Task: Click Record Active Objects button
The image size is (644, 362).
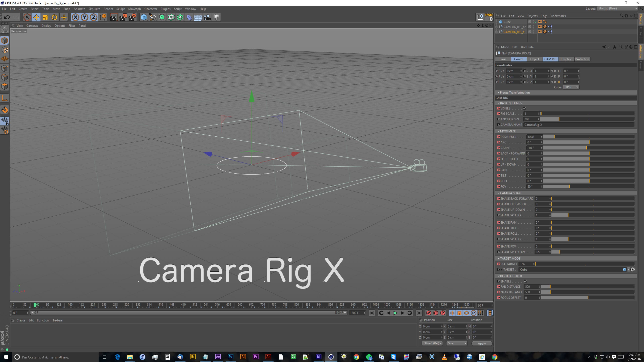Action: tap(429, 313)
